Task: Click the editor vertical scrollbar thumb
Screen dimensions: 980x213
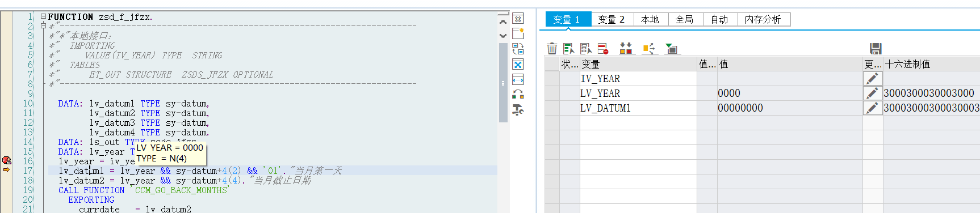Action: [x=503, y=83]
